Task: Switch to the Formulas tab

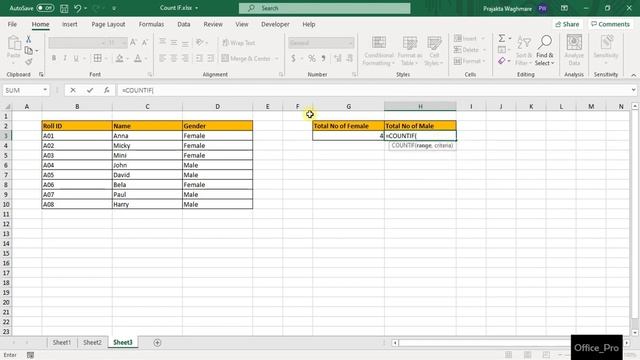Action: click(151, 24)
